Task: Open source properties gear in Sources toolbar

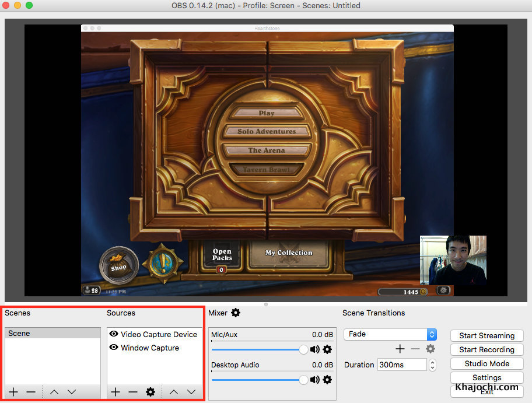Action: (150, 392)
